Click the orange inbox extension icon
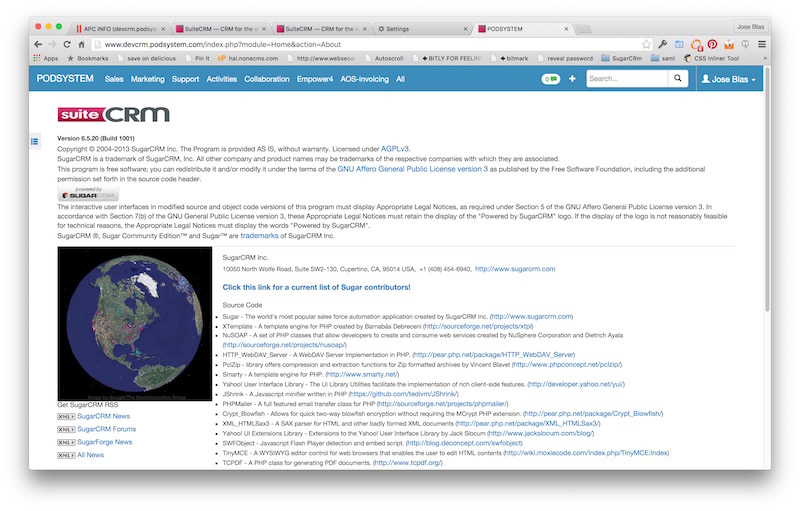800x511 pixels. coord(729,44)
